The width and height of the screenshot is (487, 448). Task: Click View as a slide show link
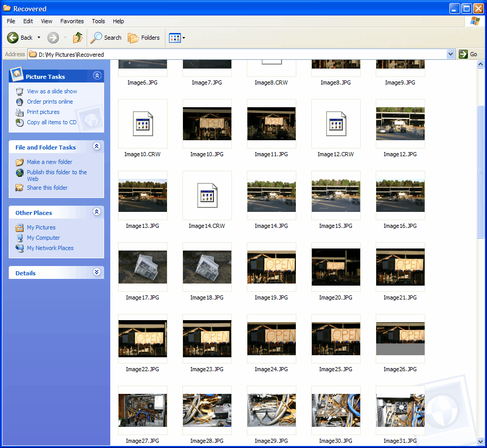coord(52,91)
